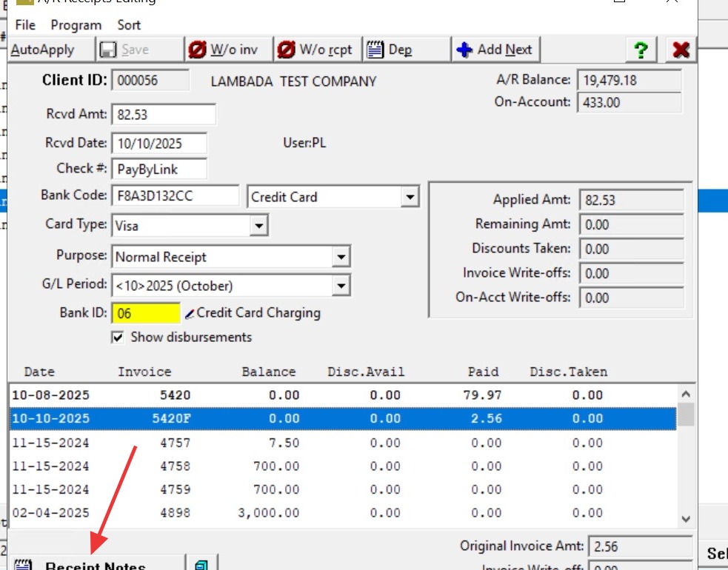Click the Add Next plus icon

(x=464, y=50)
